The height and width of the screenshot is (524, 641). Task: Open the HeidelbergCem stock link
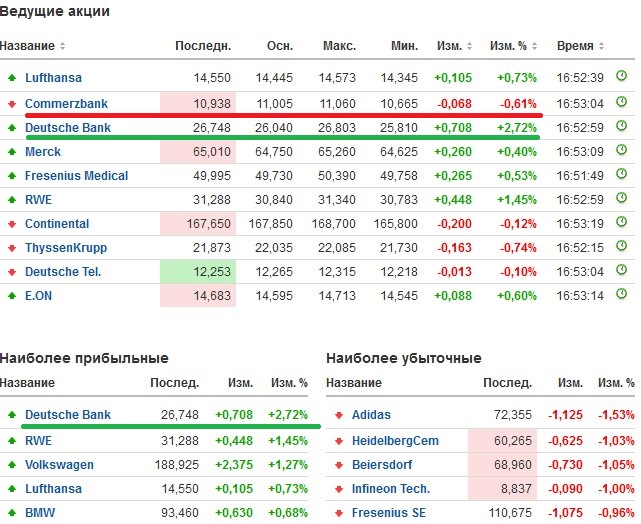(395, 441)
